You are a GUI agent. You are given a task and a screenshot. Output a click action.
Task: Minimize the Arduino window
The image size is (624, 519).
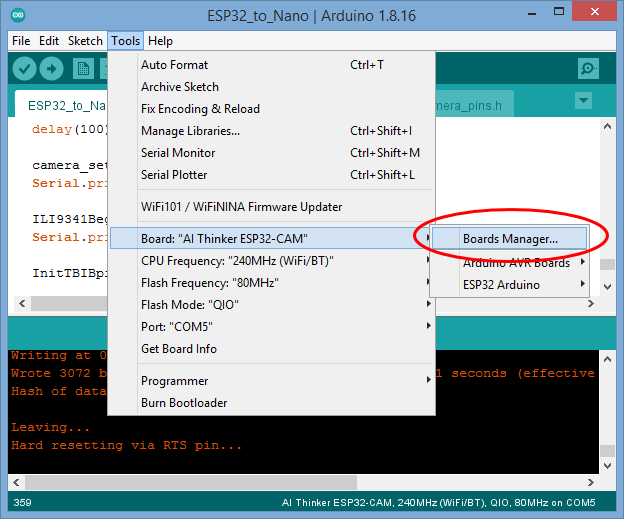coord(532,14)
